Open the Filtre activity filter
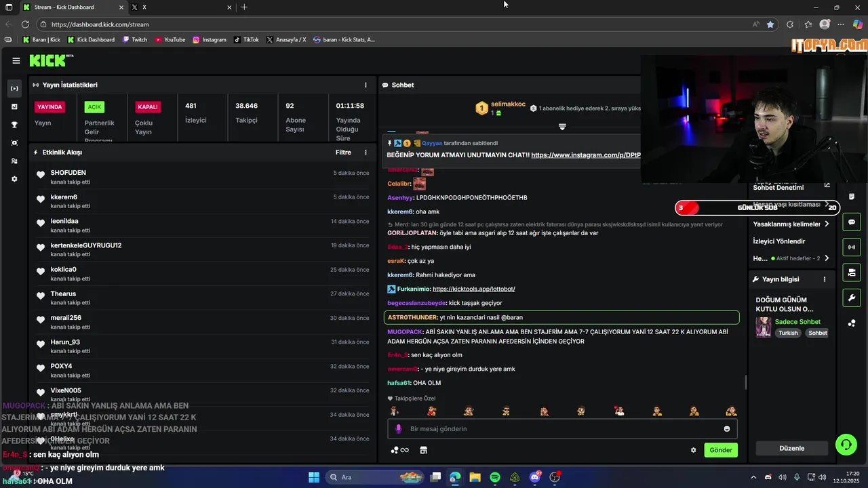This screenshot has width=868, height=488. tap(343, 152)
